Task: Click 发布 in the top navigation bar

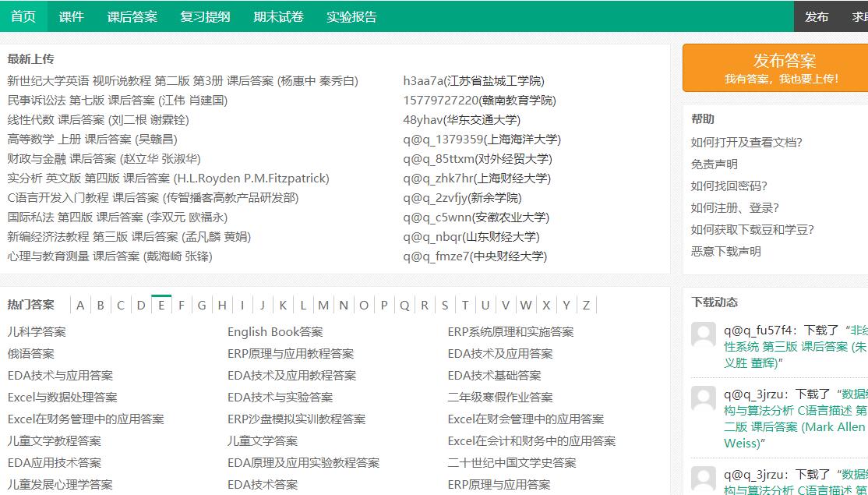Action: (x=817, y=16)
